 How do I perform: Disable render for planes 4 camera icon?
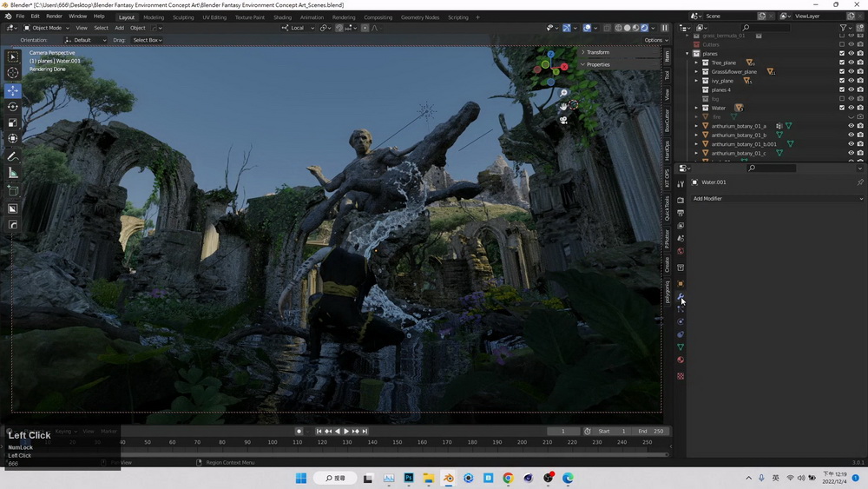859,89
